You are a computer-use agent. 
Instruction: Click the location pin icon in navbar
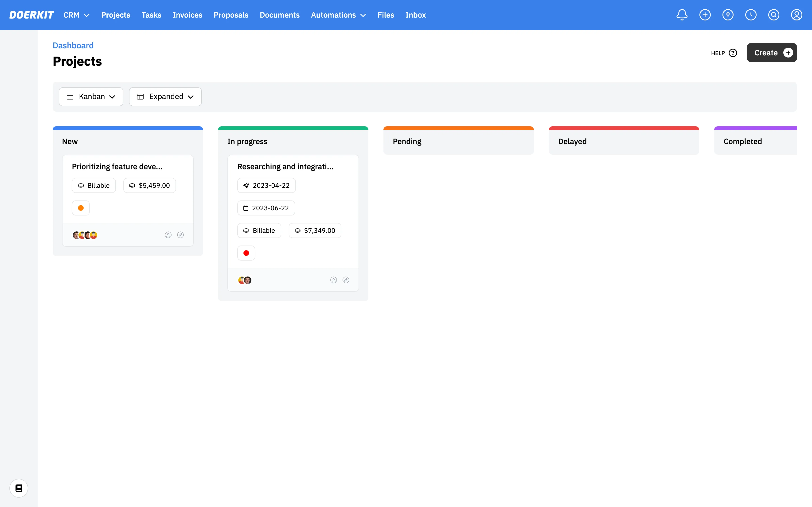[728, 15]
